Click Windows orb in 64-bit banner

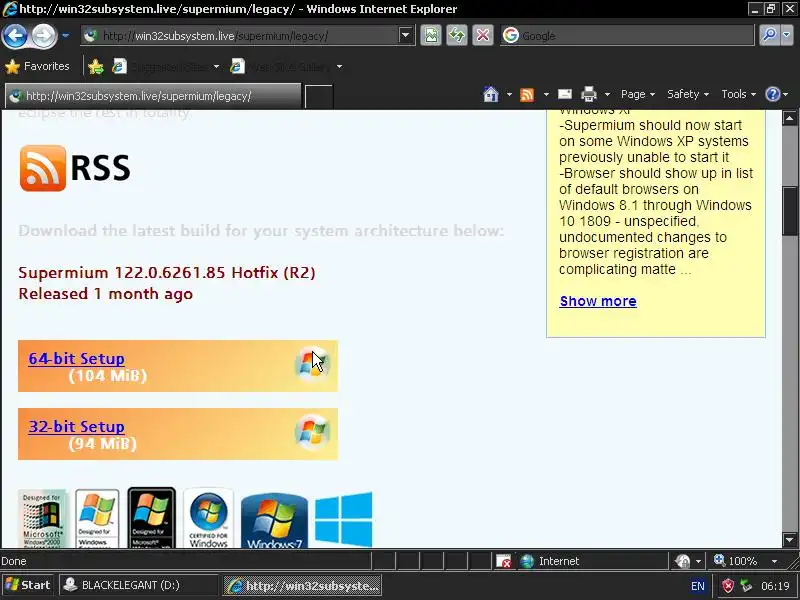(x=312, y=364)
